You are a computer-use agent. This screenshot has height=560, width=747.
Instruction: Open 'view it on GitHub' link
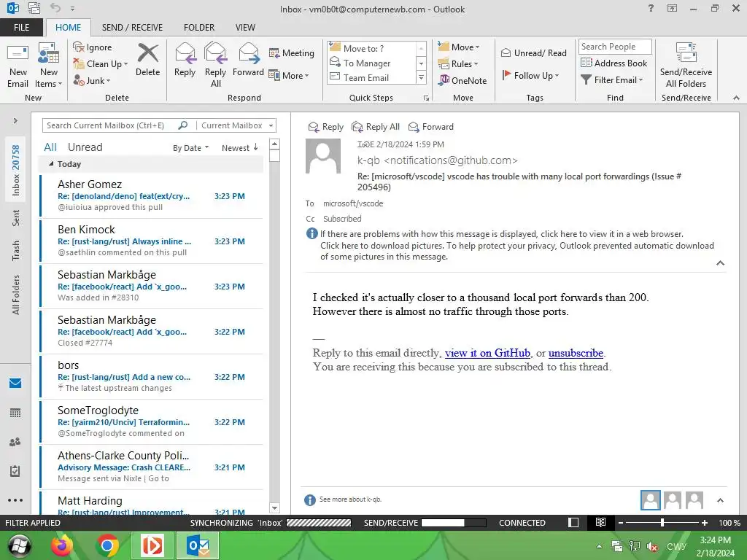[487, 353]
